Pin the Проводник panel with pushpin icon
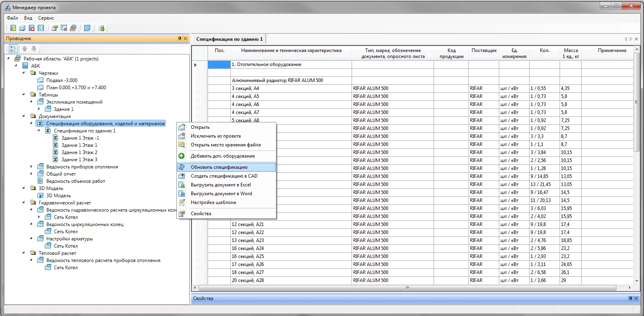 [180, 38]
